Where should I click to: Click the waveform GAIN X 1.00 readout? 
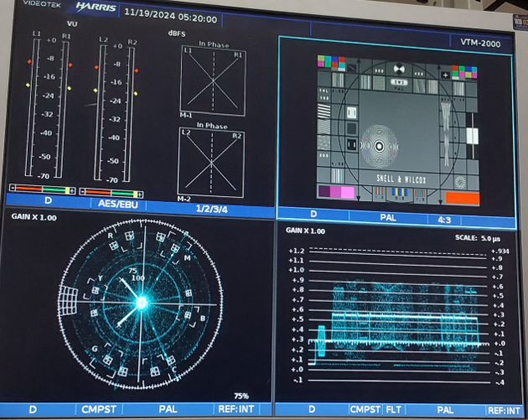pyautogui.click(x=305, y=231)
